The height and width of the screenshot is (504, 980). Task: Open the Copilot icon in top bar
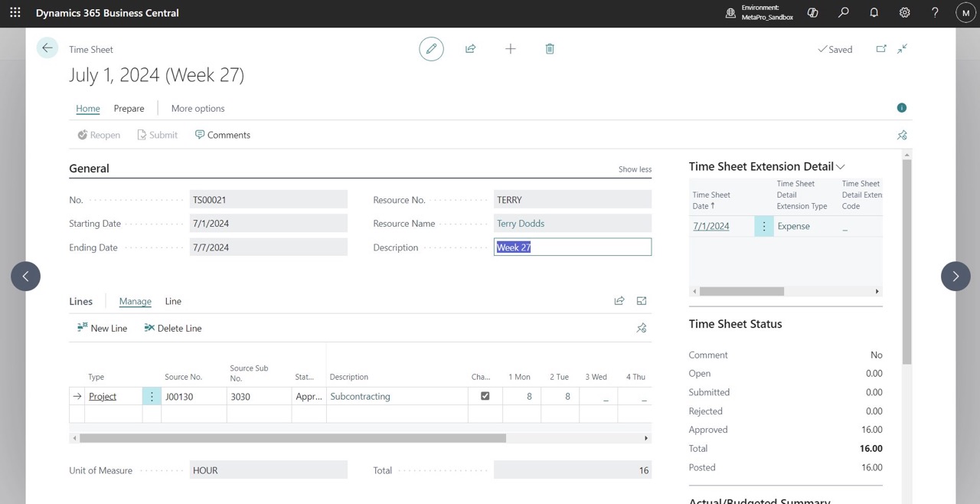pyautogui.click(x=813, y=13)
